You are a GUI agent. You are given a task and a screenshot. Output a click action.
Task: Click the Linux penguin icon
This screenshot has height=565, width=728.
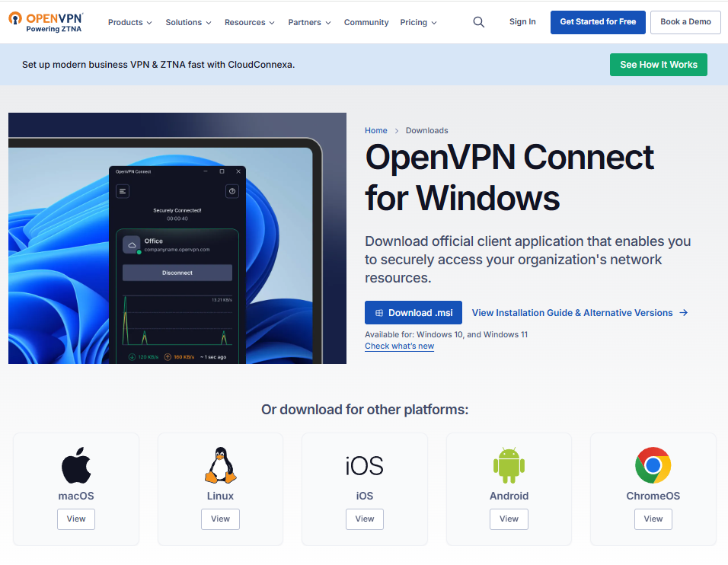(221, 465)
